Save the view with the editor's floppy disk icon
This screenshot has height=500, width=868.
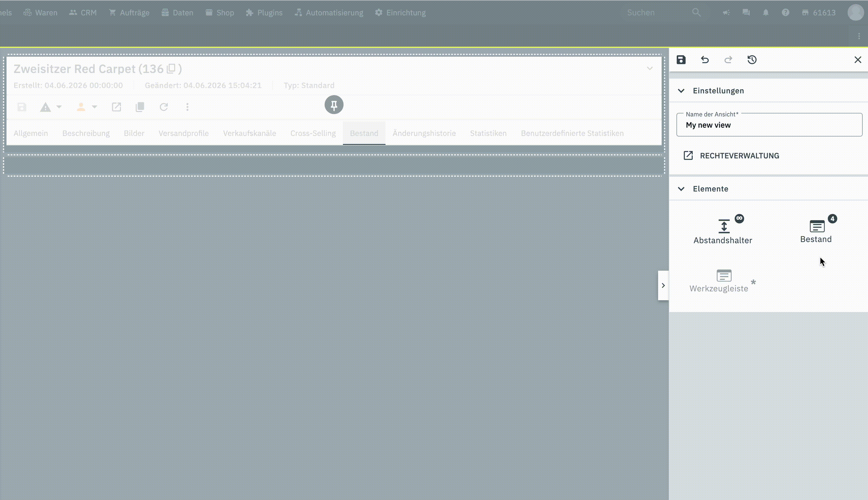[x=681, y=60]
